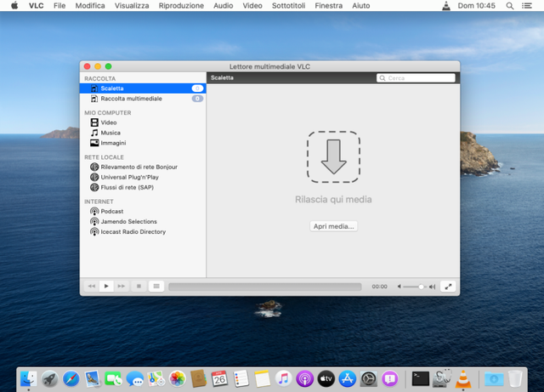
Task: Set maximum volume via loud speaker icon
Action: (432, 287)
